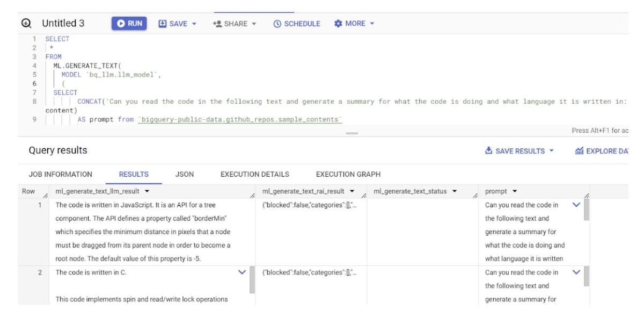Screen dimensions: 644x324
Task: Expand row 2 prompt cell chevron
Action: (576, 272)
